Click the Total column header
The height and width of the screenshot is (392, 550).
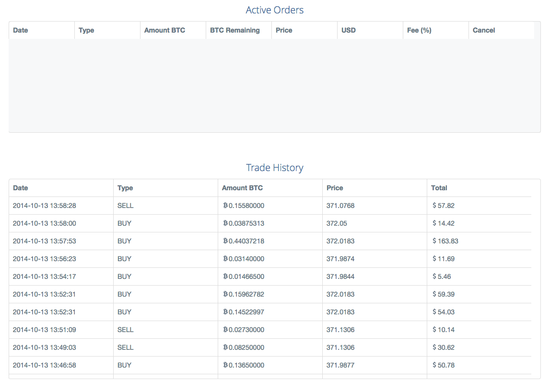(x=439, y=188)
